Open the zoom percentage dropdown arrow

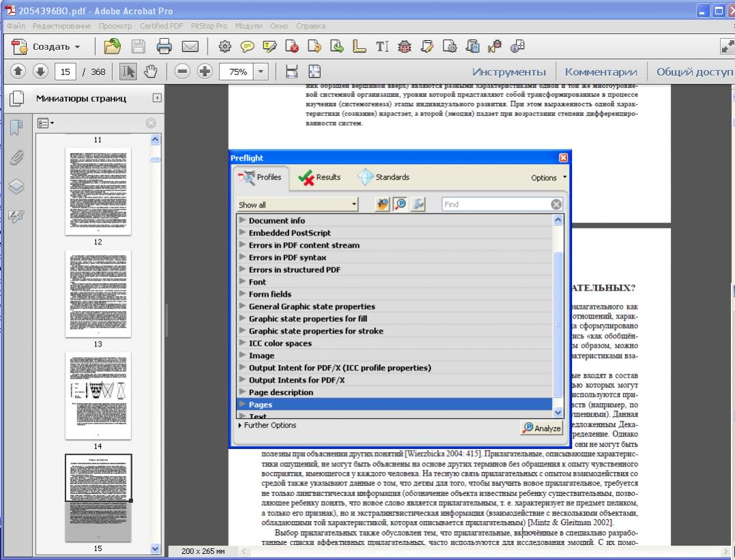261,72
